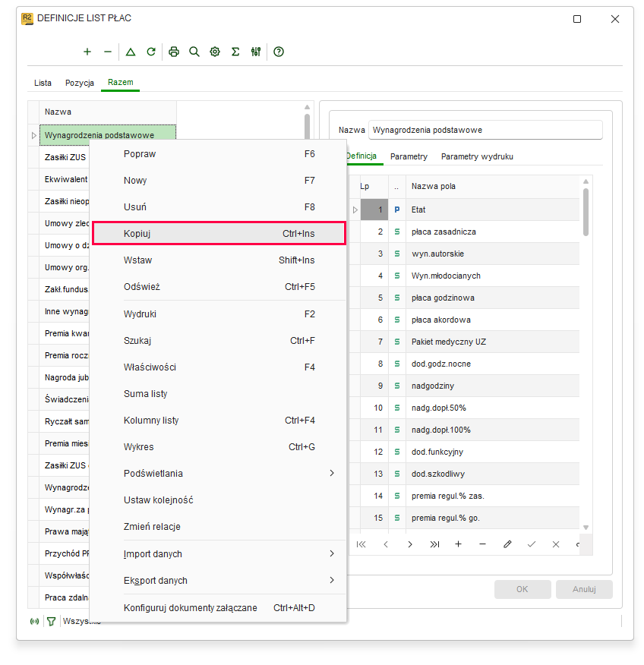Select the 'płaca zasadnicza' field row
This screenshot has width=644, height=665.
click(x=466, y=232)
